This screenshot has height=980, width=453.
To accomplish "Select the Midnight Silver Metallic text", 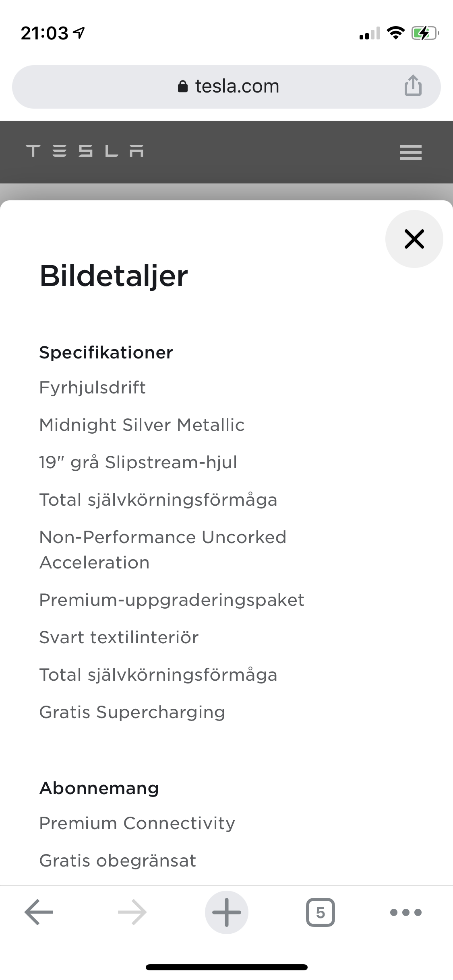I will [x=142, y=425].
